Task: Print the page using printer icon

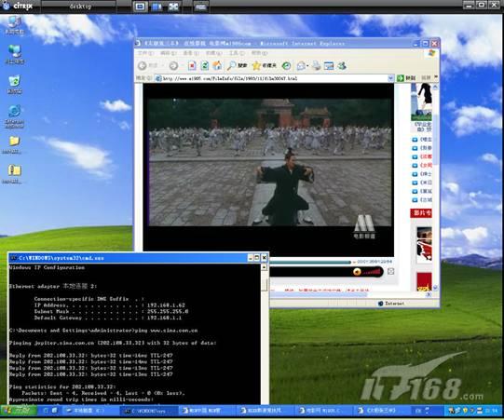Action: (x=317, y=65)
